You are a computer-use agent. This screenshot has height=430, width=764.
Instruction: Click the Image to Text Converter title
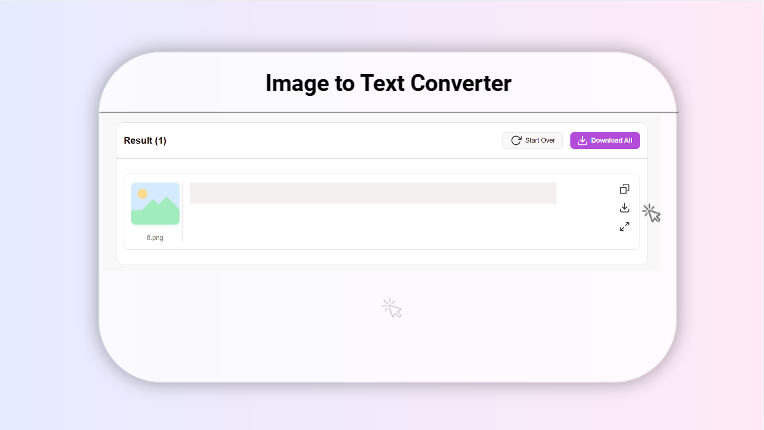[x=388, y=83]
